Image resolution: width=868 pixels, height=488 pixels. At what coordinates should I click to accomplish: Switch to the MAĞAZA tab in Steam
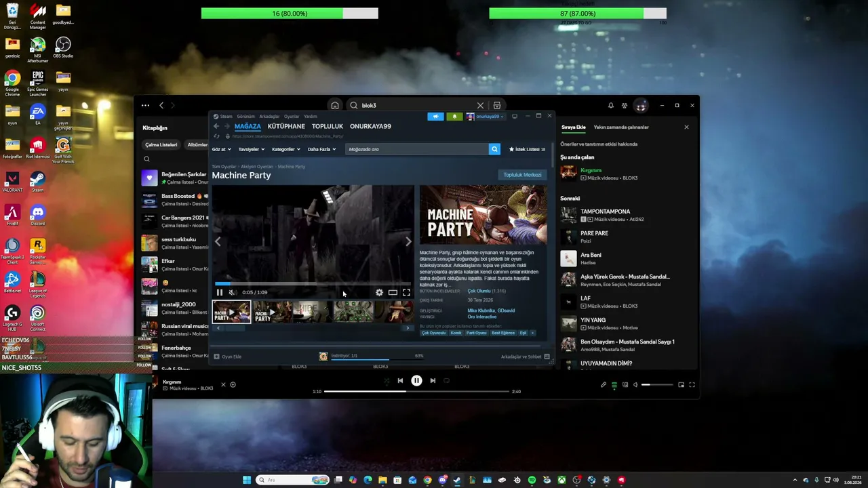pos(248,126)
